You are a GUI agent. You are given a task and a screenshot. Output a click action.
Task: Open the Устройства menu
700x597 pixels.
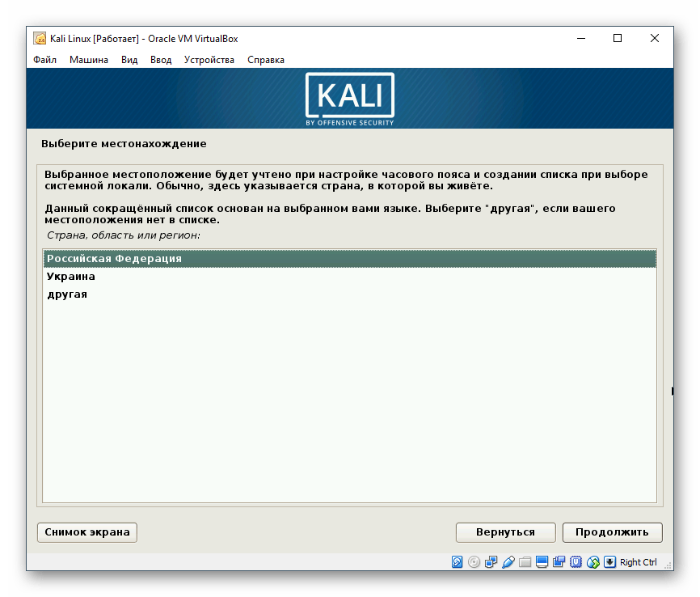coord(209,59)
